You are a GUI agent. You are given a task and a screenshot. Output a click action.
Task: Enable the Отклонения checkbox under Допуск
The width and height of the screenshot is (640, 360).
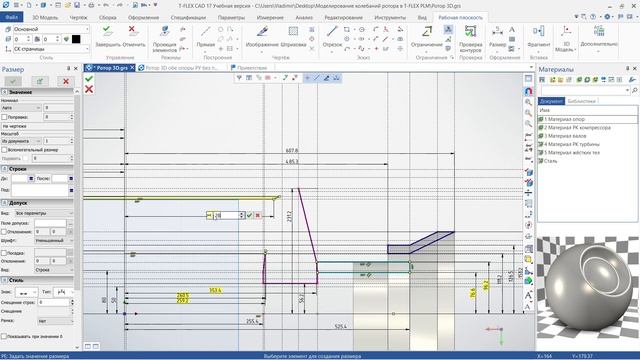pos(4,232)
